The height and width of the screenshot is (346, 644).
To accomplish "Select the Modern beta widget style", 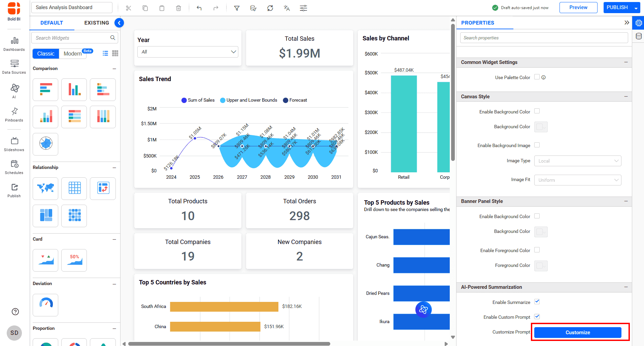I will pos(73,54).
